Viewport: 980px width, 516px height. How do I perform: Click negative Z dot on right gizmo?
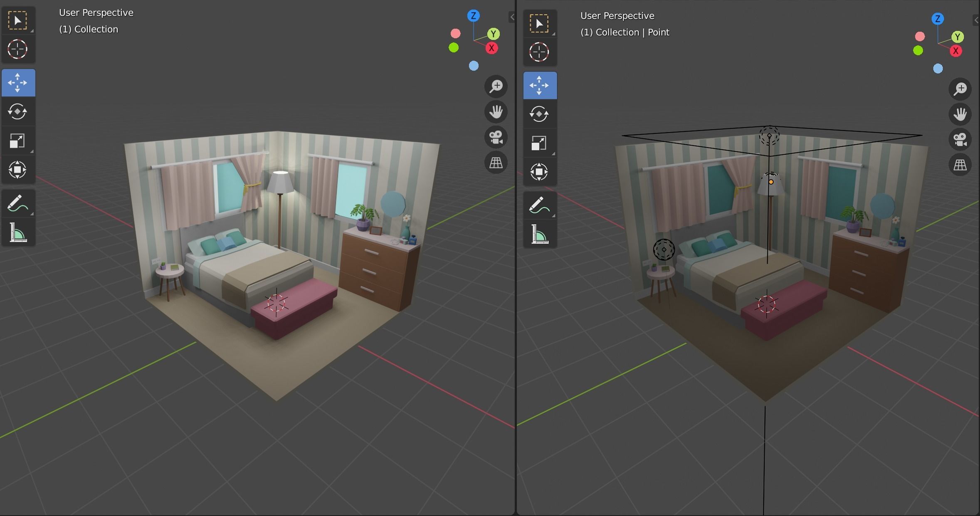pyautogui.click(x=938, y=69)
